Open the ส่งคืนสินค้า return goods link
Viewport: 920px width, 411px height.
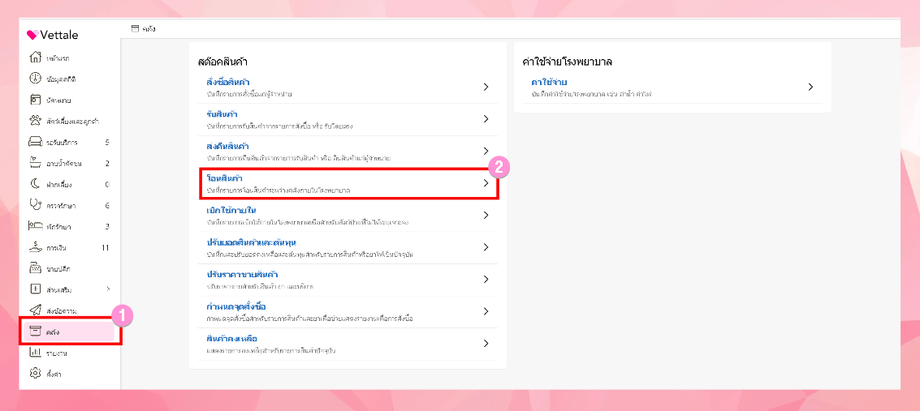[228, 146]
